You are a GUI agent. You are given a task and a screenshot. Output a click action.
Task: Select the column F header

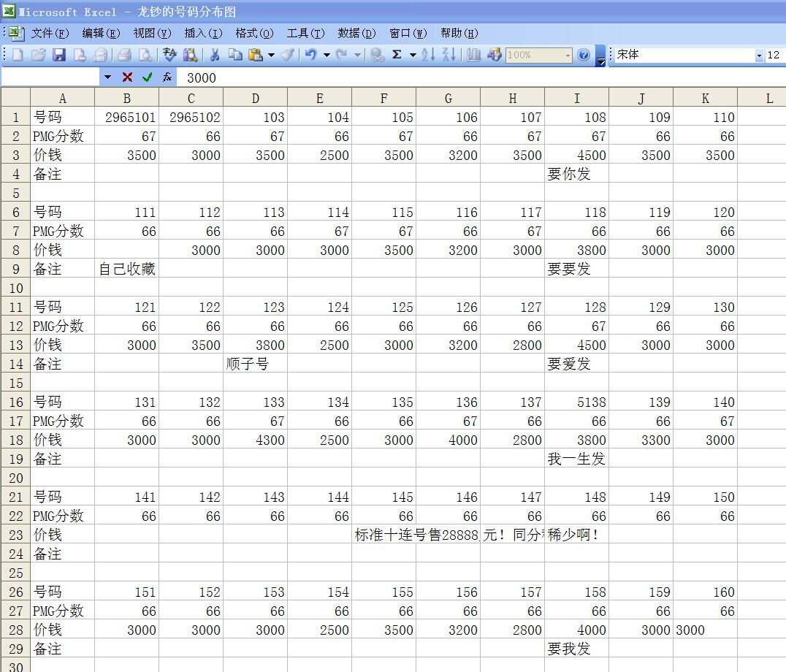click(x=384, y=98)
